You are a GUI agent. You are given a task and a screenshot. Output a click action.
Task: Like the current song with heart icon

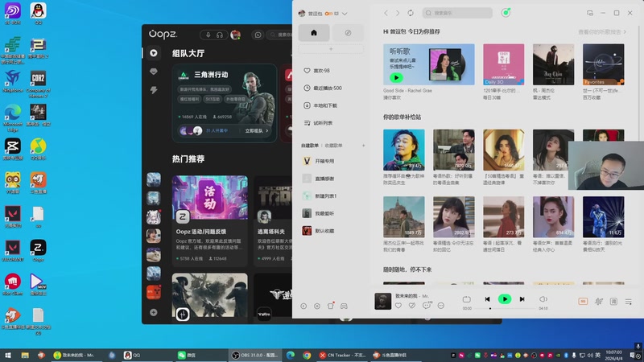click(398, 306)
